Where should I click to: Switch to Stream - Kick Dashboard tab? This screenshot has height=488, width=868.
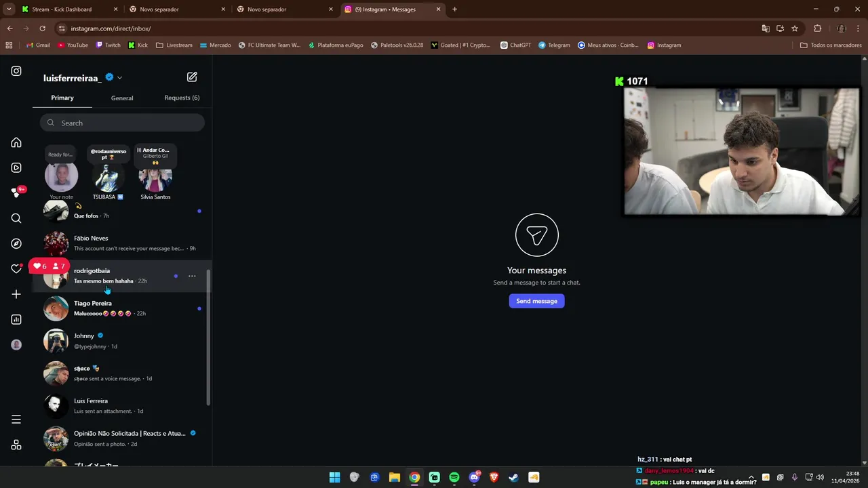(x=70, y=9)
